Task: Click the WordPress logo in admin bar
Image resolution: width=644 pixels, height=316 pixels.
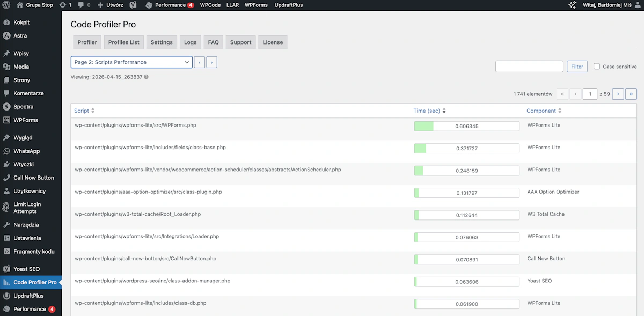Action: [6, 5]
